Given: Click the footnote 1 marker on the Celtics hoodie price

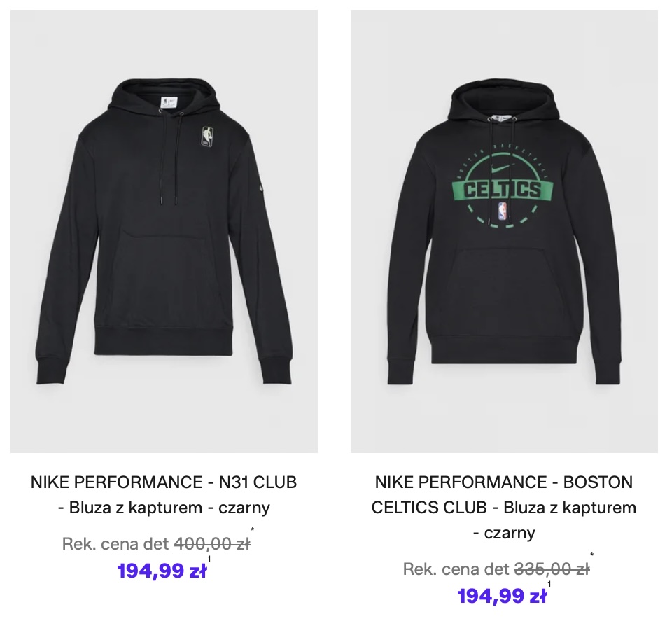Looking at the screenshot, I should coord(549,584).
